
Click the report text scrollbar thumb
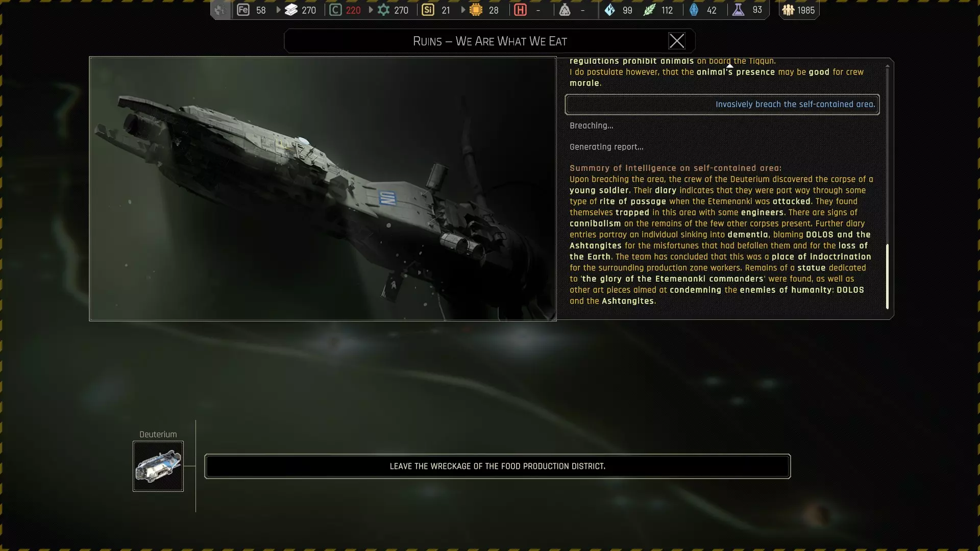pos(887,276)
